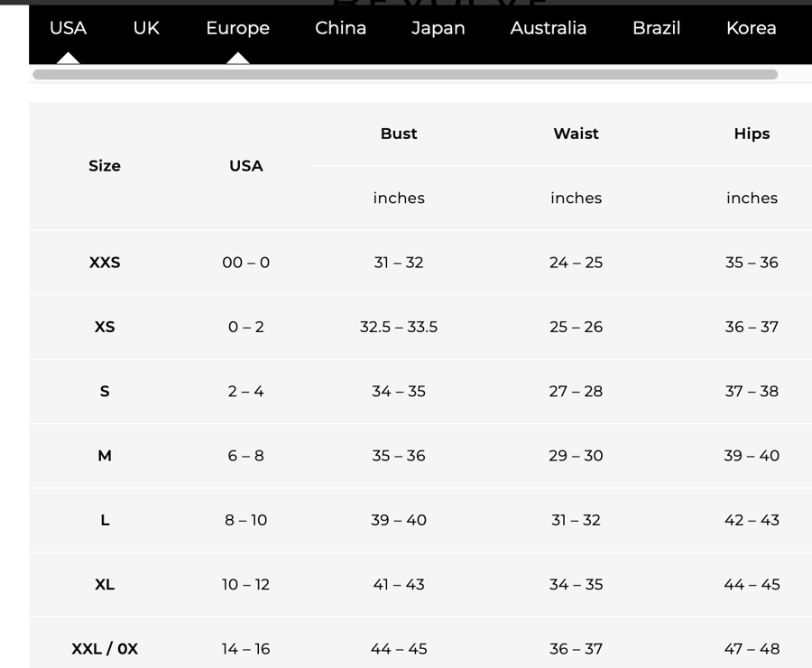Show China size conversions
The image size is (812, 668).
click(340, 28)
